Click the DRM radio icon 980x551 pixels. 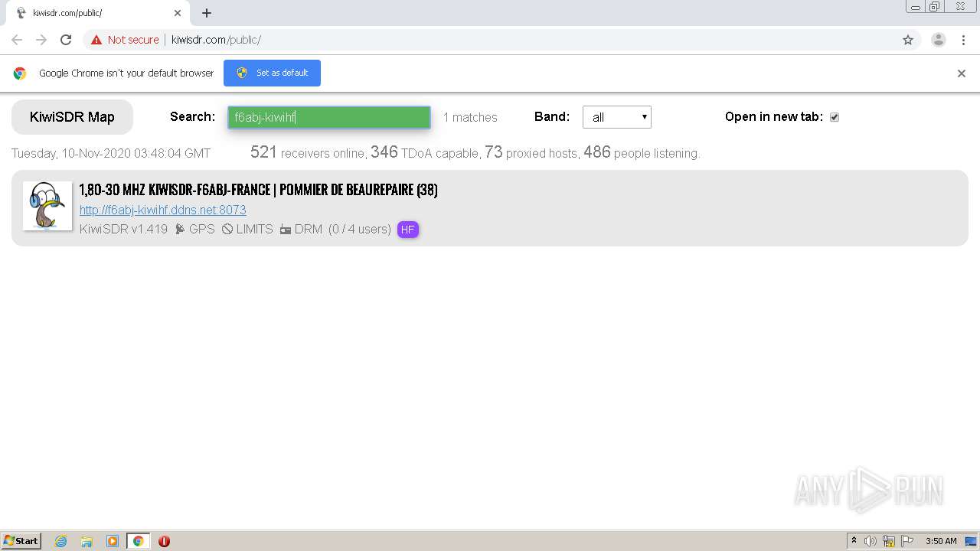click(286, 229)
